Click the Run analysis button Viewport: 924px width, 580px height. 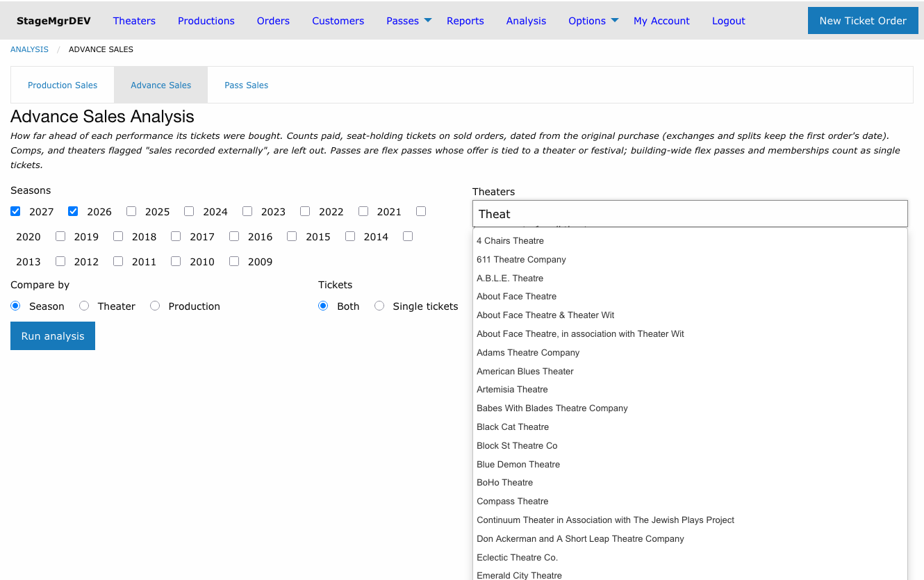click(x=53, y=336)
